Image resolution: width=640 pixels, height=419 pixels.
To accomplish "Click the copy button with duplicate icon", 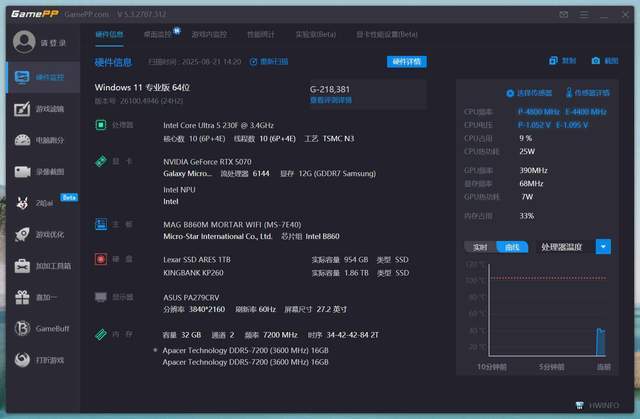I will (562, 61).
